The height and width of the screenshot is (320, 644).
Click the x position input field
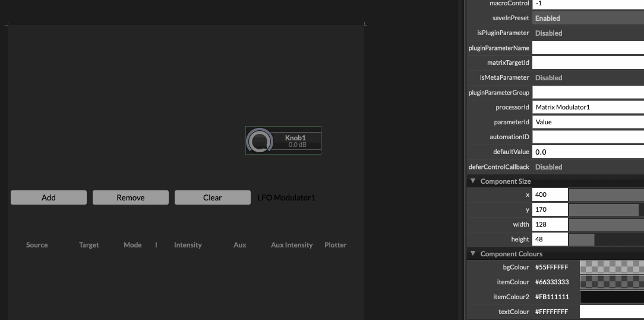coord(550,194)
